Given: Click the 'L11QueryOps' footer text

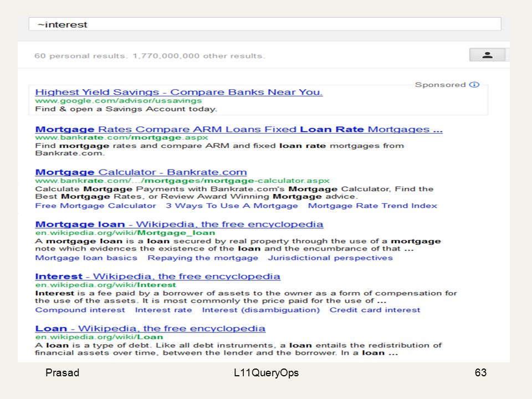Looking at the screenshot, I should click(x=266, y=372).
